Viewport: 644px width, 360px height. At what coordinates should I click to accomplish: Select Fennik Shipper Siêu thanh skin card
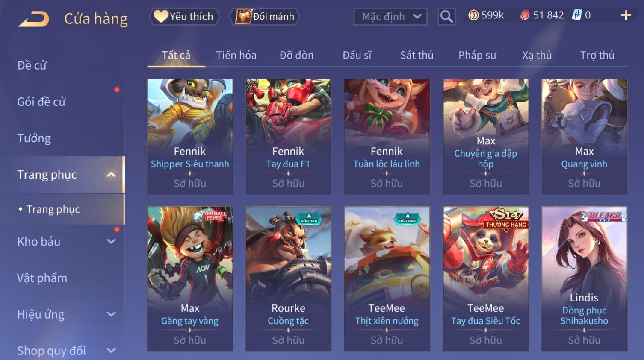pos(190,137)
